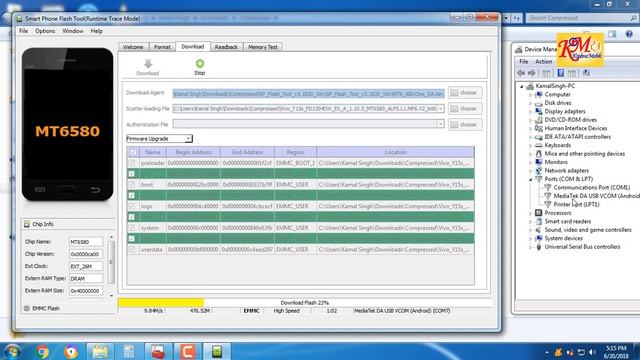Open Google Chrome from the taskbar

[x=42, y=351]
